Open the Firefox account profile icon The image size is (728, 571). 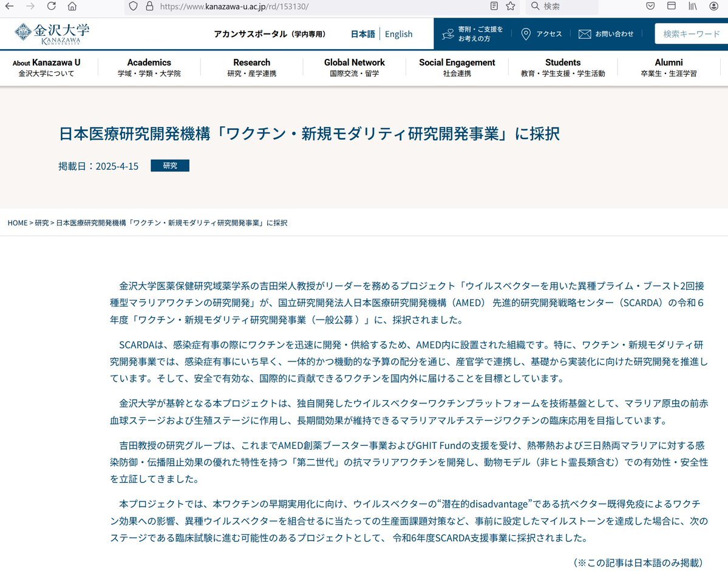[714, 6]
